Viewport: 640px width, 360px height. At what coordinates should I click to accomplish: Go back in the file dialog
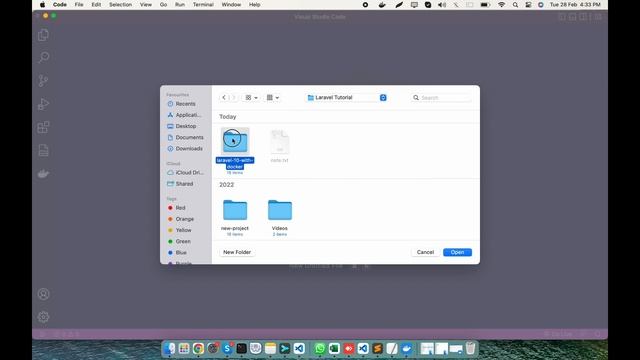pyautogui.click(x=224, y=98)
